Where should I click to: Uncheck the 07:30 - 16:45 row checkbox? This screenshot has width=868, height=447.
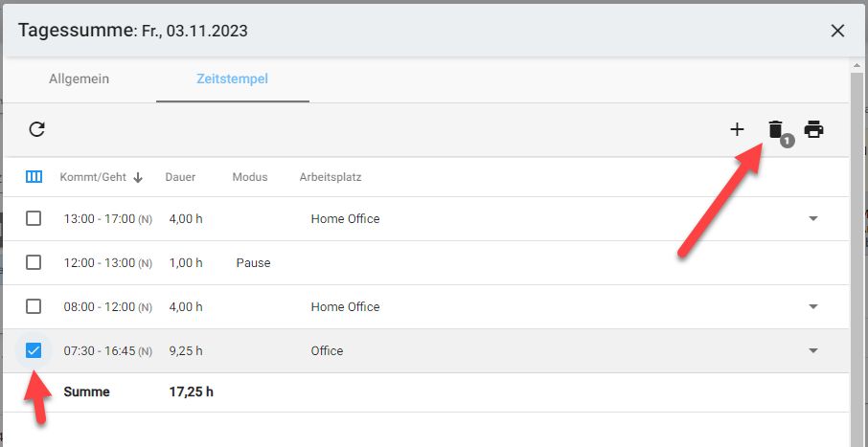pos(34,350)
